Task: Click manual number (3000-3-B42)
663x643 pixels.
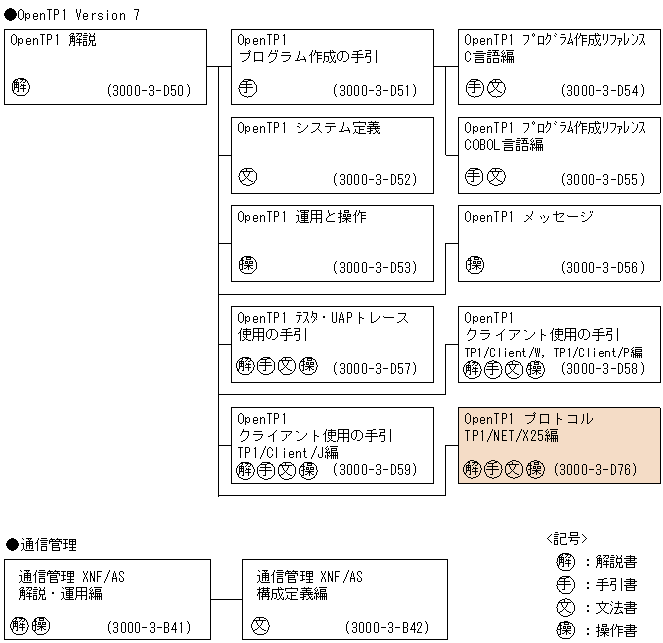Action: coord(387,627)
